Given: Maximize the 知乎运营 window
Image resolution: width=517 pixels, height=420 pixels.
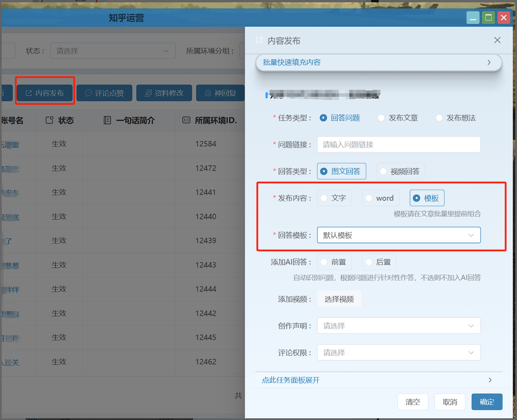Looking at the screenshot, I should click(x=488, y=18).
